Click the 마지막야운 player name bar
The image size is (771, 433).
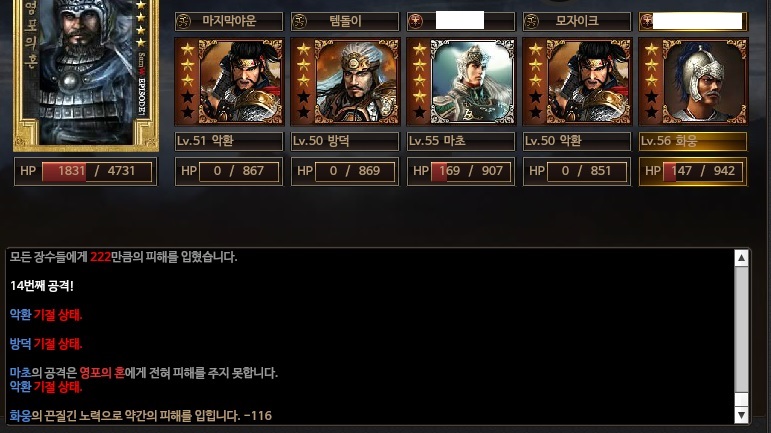(x=229, y=21)
